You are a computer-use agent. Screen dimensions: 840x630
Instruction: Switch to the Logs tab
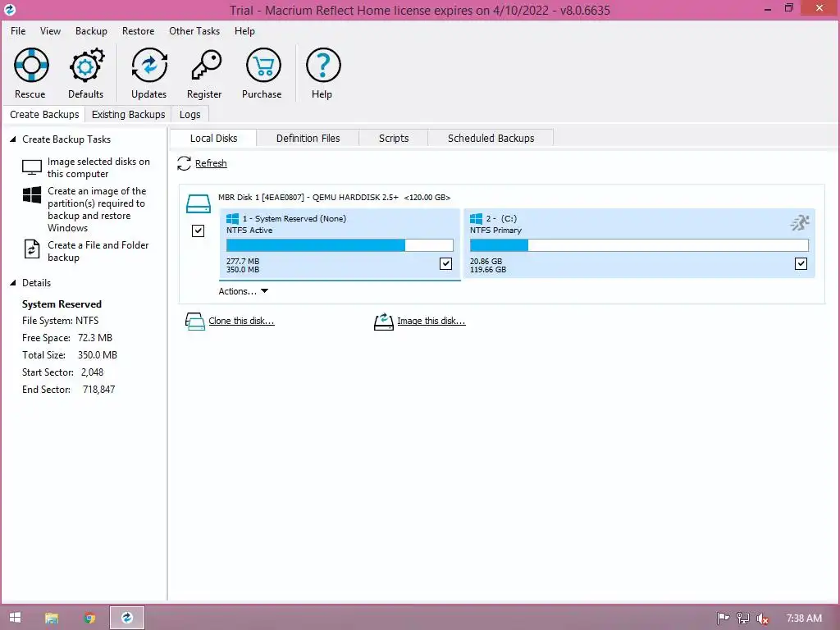click(190, 115)
